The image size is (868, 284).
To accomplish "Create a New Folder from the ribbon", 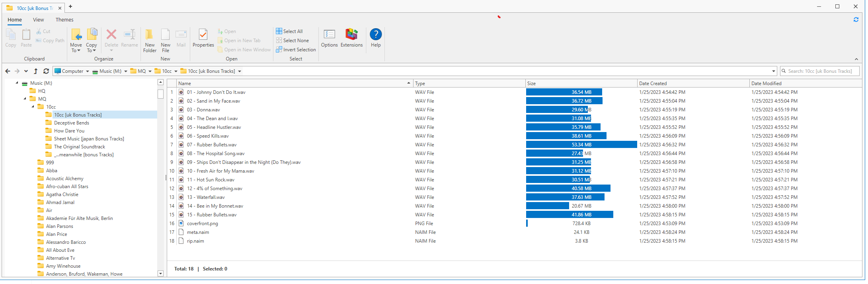I will [x=150, y=35].
